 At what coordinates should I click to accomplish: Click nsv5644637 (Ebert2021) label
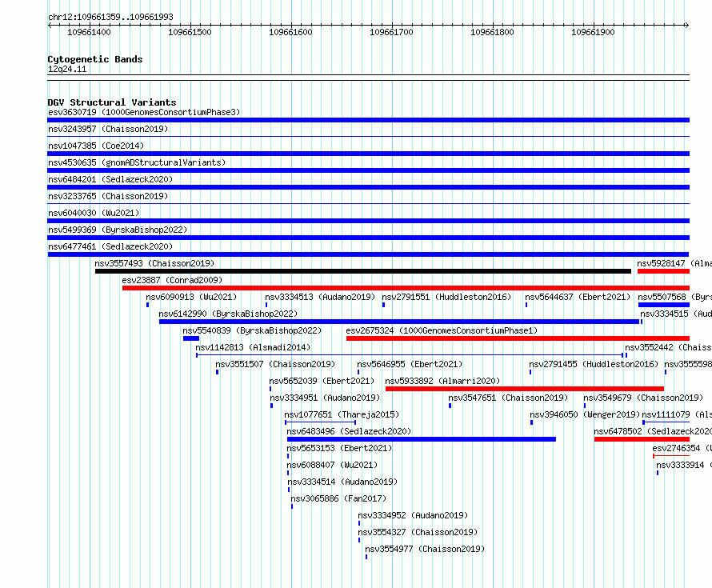pos(578,297)
